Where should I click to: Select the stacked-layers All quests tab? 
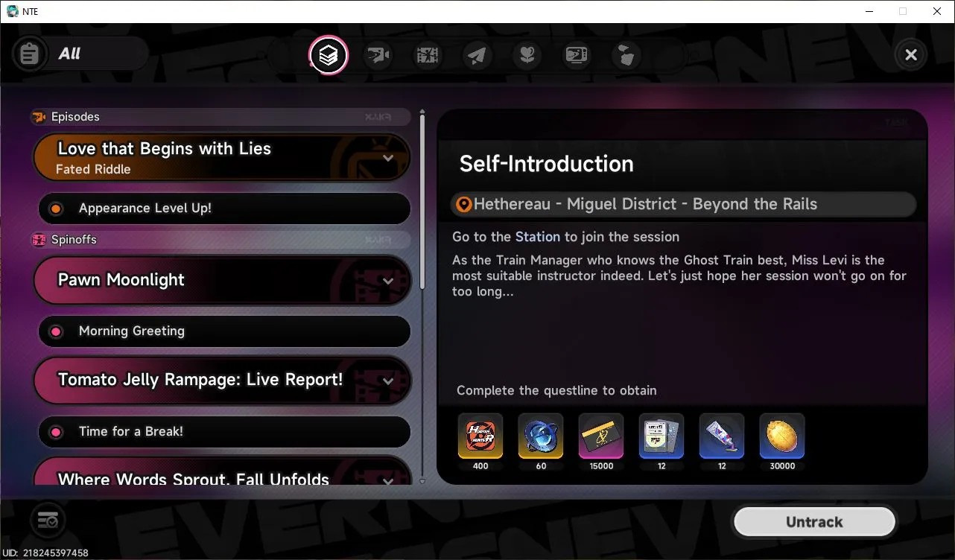pos(329,55)
